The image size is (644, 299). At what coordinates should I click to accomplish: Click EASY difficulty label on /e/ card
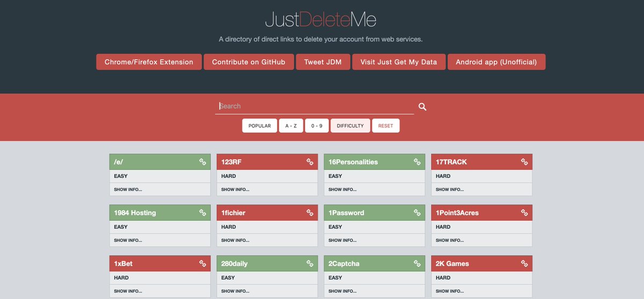pyautogui.click(x=121, y=176)
